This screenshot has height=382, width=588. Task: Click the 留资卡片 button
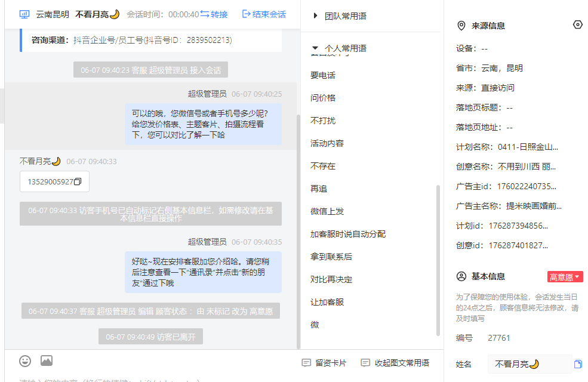pyautogui.click(x=324, y=363)
